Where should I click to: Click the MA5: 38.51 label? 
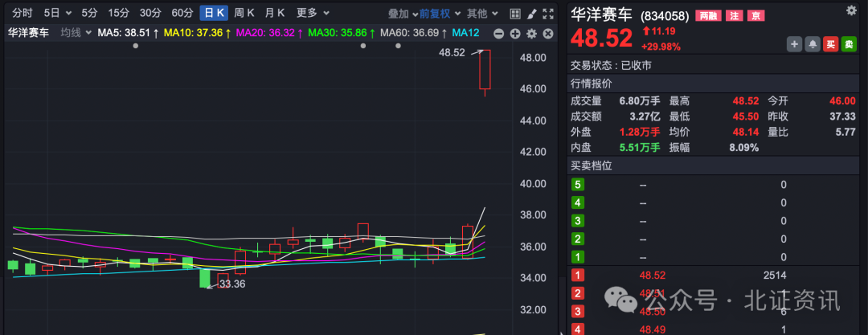pos(128,33)
